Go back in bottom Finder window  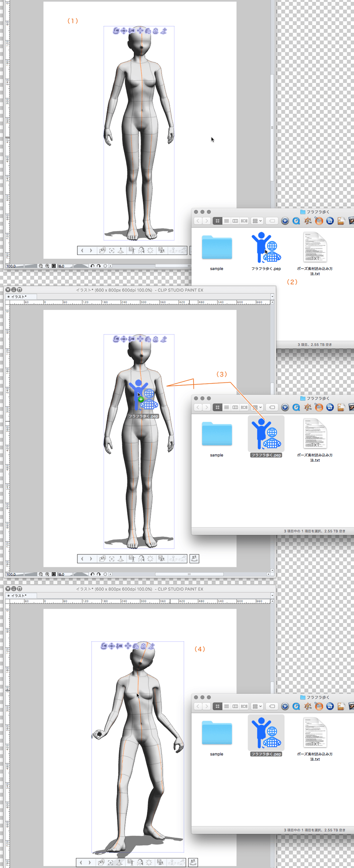pyautogui.click(x=198, y=706)
